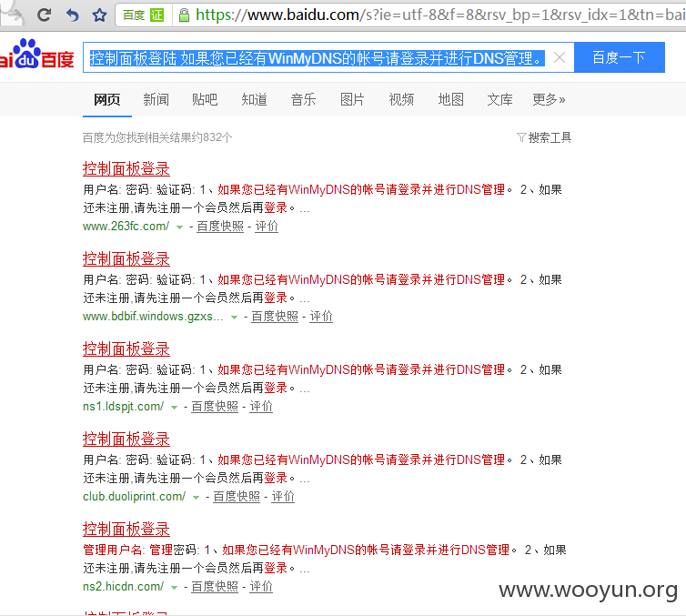Open 百度快照 for club.duoliprint.com result
The height and width of the screenshot is (616, 686).
pos(237,497)
